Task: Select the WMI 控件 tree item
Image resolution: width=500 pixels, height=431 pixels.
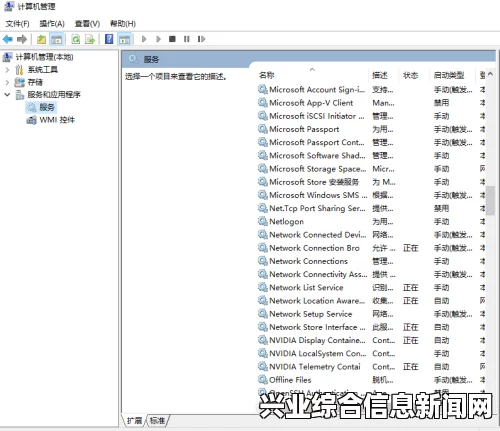Action: point(57,120)
